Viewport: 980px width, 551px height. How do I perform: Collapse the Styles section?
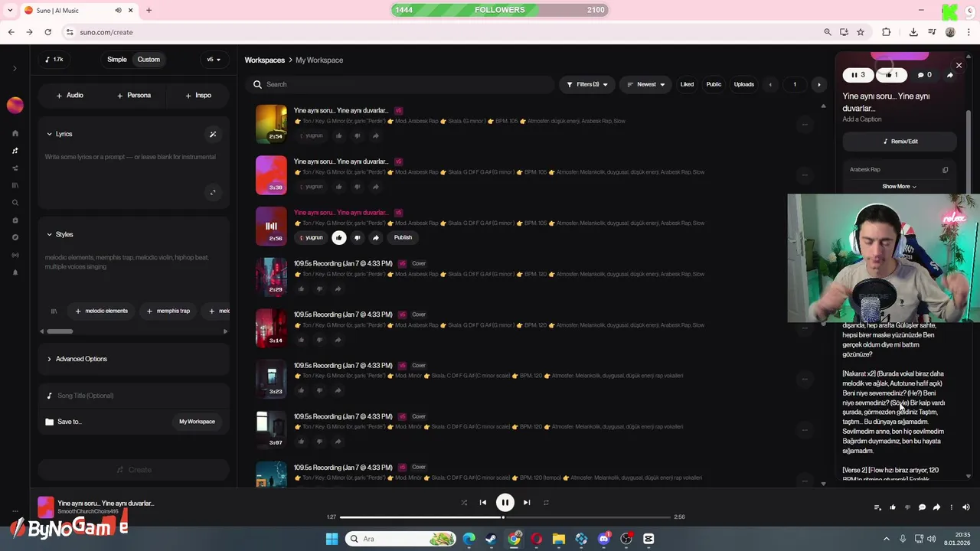(59, 234)
